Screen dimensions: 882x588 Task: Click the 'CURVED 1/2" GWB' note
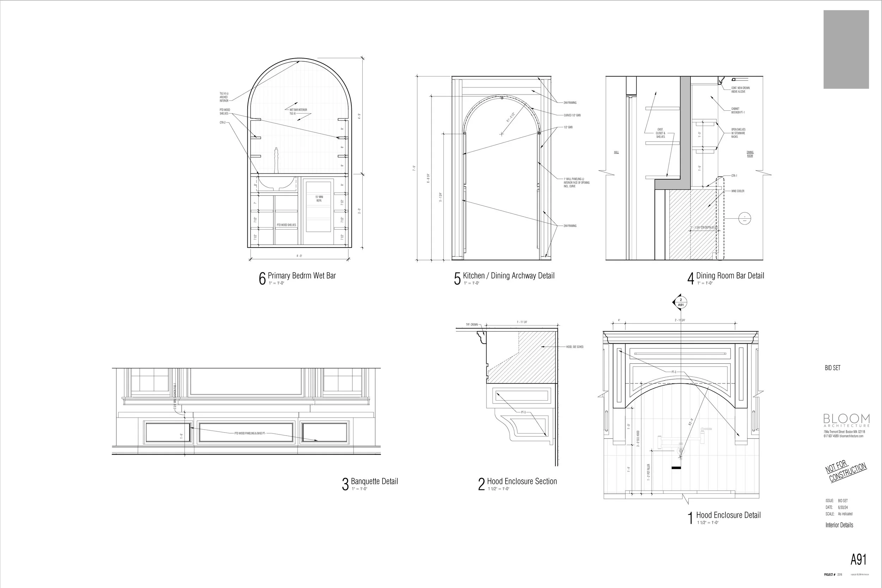pyautogui.click(x=572, y=115)
